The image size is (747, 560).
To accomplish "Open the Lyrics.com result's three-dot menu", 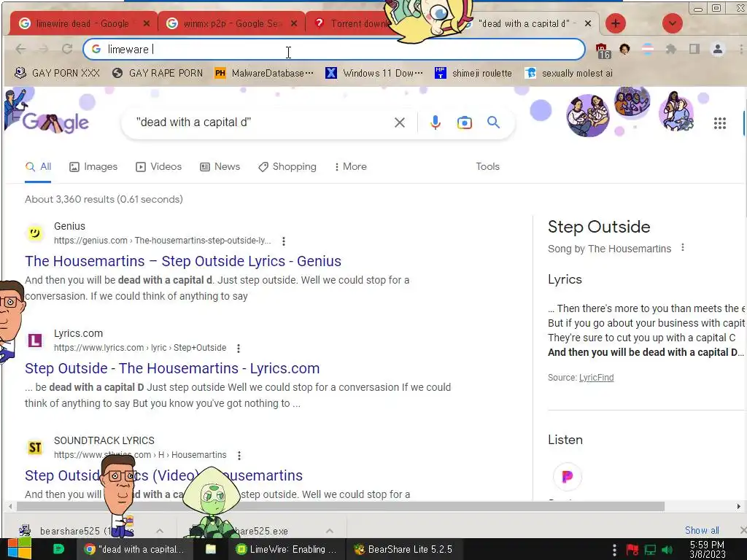I will pos(239,348).
